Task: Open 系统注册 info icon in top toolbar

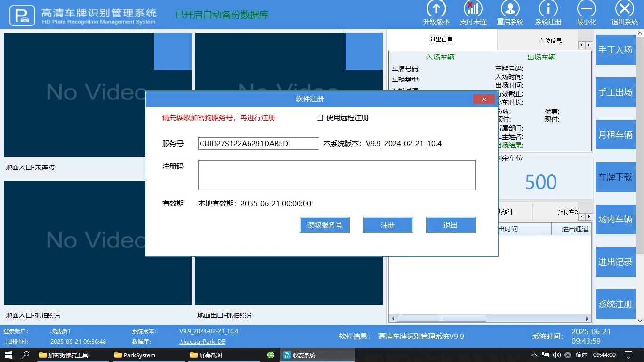Action: pyautogui.click(x=548, y=8)
